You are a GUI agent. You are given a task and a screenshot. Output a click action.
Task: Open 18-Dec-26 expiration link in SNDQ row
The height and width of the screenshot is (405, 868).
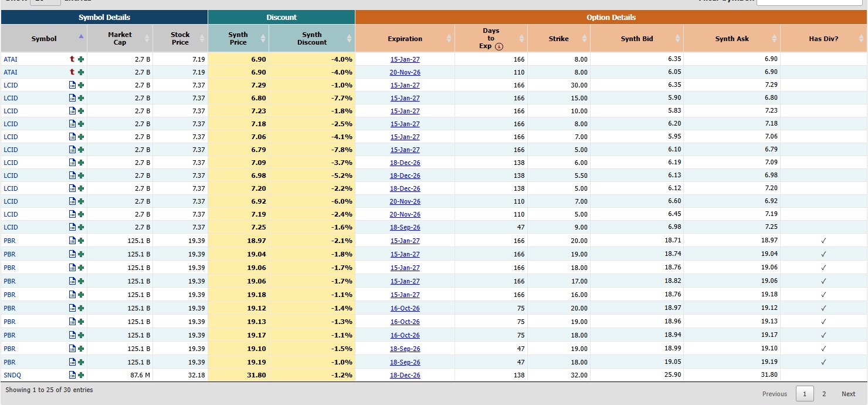point(405,375)
